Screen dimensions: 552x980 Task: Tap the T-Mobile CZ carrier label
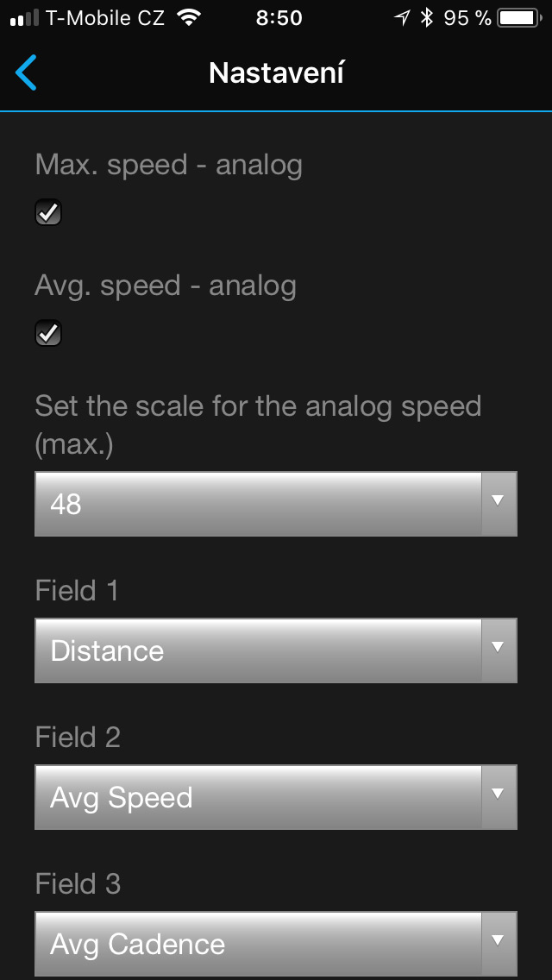[106, 18]
